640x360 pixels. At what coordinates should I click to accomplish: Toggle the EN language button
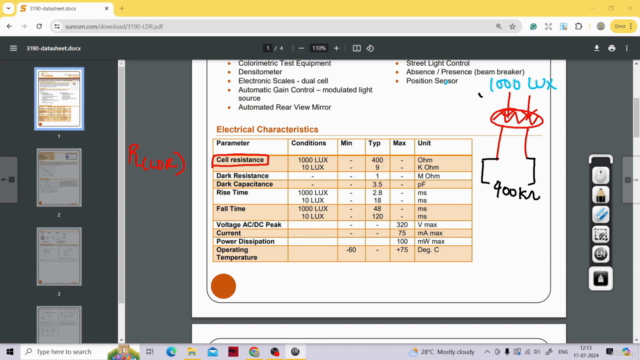(x=601, y=254)
